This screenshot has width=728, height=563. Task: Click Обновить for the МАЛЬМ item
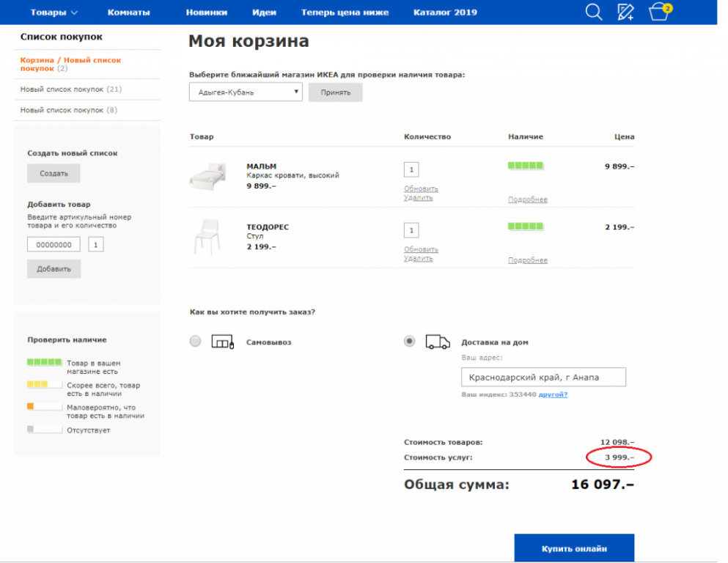click(x=421, y=188)
